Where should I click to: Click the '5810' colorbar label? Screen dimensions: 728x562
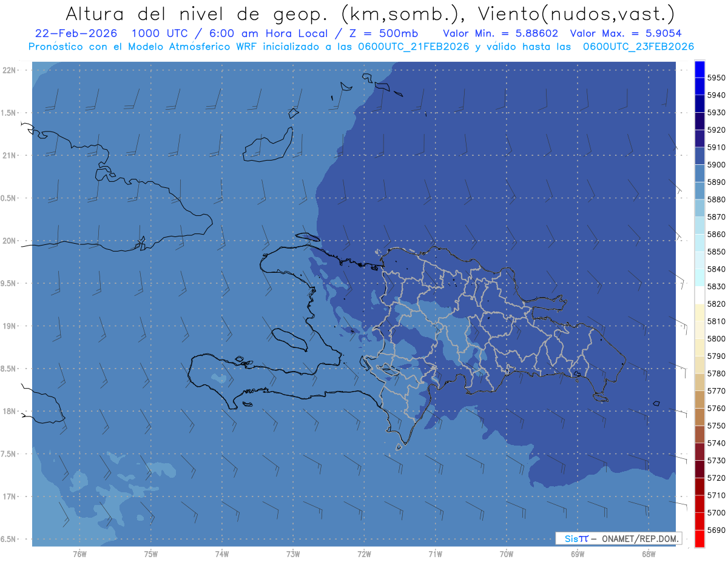(x=716, y=321)
